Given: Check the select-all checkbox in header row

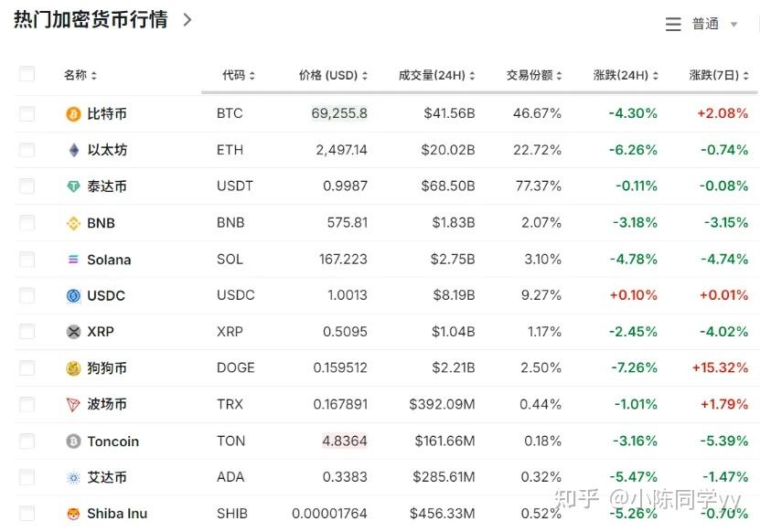Looking at the screenshot, I should (27, 74).
